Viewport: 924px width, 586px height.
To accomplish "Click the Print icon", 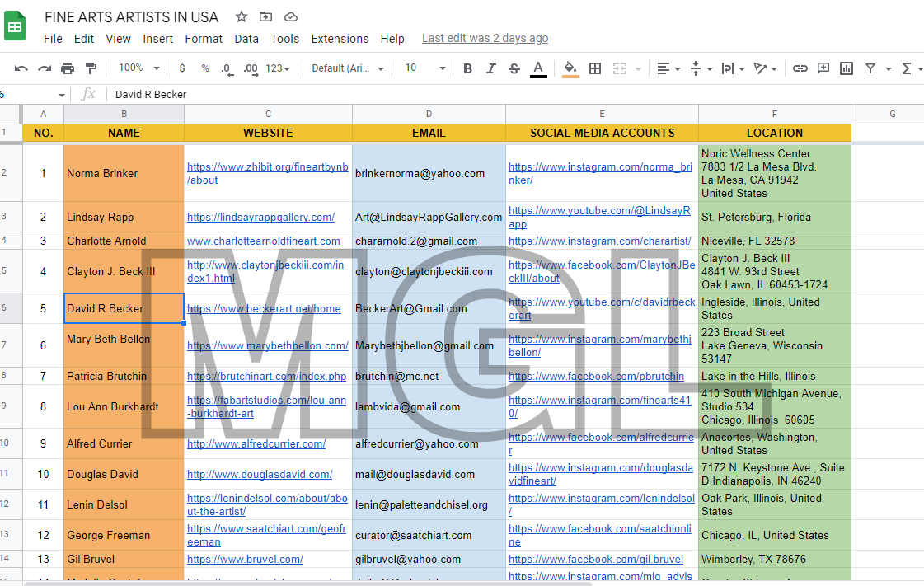I will [x=68, y=68].
